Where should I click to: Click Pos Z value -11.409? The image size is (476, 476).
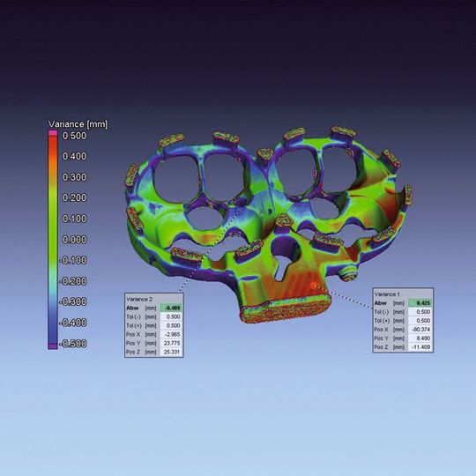point(420,347)
